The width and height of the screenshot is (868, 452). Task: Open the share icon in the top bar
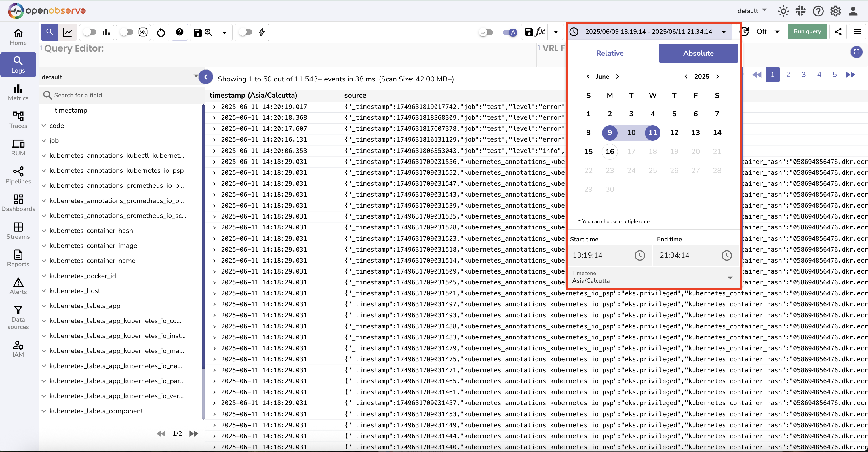point(839,31)
